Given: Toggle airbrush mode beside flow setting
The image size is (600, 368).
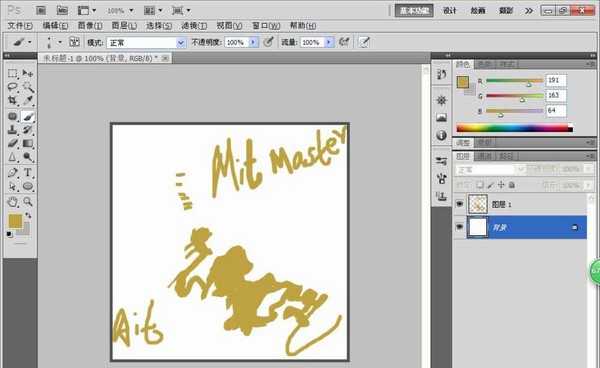Looking at the screenshot, I should tap(344, 42).
